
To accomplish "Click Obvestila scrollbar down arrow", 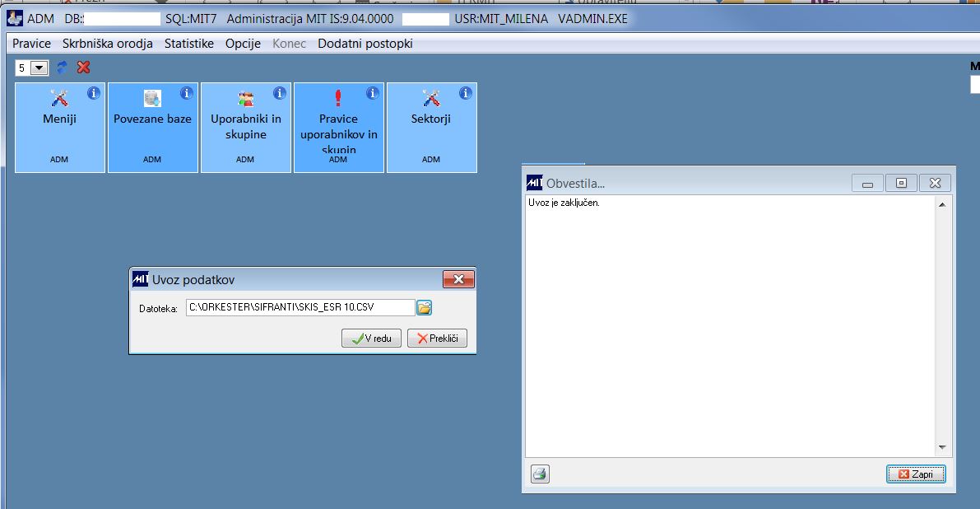I will pos(942,448).
